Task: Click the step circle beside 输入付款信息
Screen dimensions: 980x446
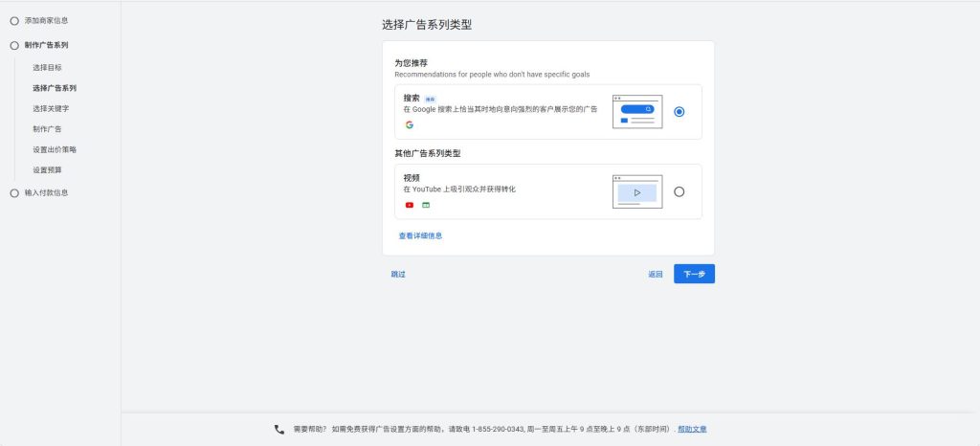Action: point(14,192)
